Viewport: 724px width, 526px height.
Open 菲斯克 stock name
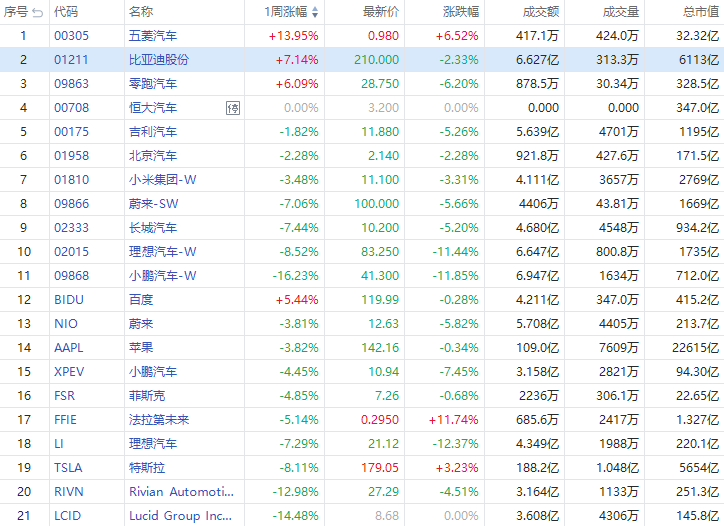(x=147, y=396)
